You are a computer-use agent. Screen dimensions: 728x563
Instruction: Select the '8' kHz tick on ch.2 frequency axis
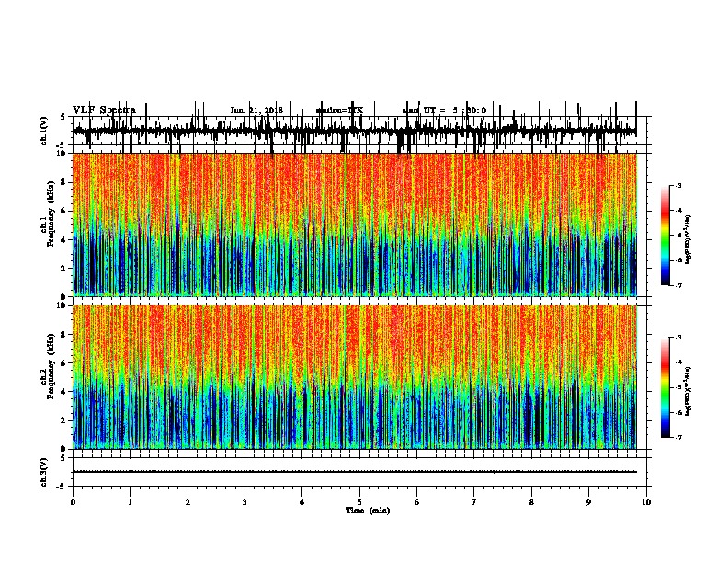[63, 335]
